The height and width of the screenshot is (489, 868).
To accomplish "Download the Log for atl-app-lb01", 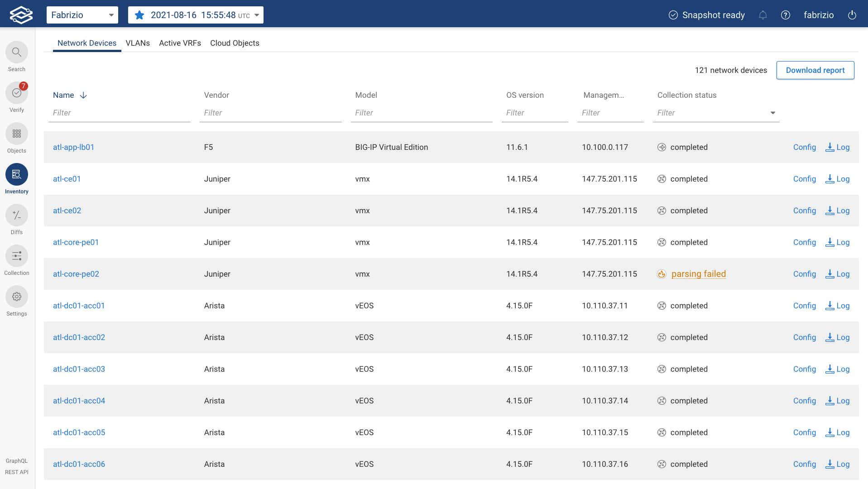I will click(x=837, y=147).
